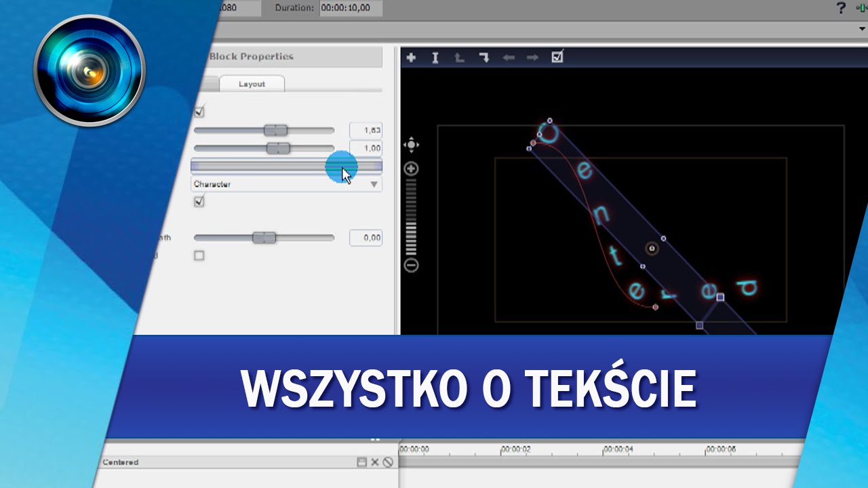Switch to the Layout tab
This screenshot has height=488, width=868.
[x=252, y=84]
